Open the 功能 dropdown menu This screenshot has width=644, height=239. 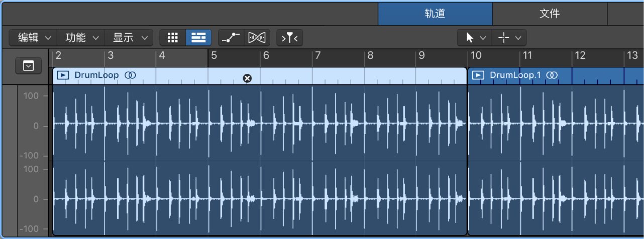tap(81, 38)
